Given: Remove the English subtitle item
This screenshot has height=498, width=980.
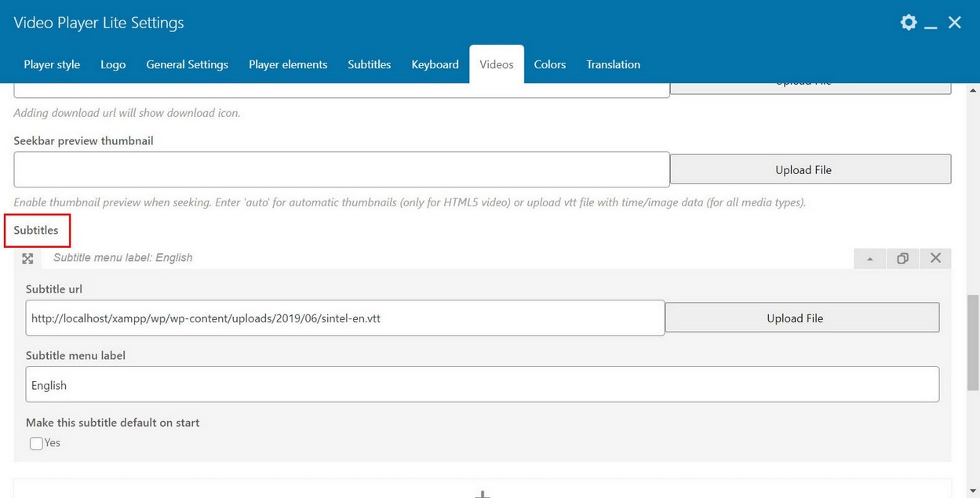Looking at the screenshot, I should [935, 258].
